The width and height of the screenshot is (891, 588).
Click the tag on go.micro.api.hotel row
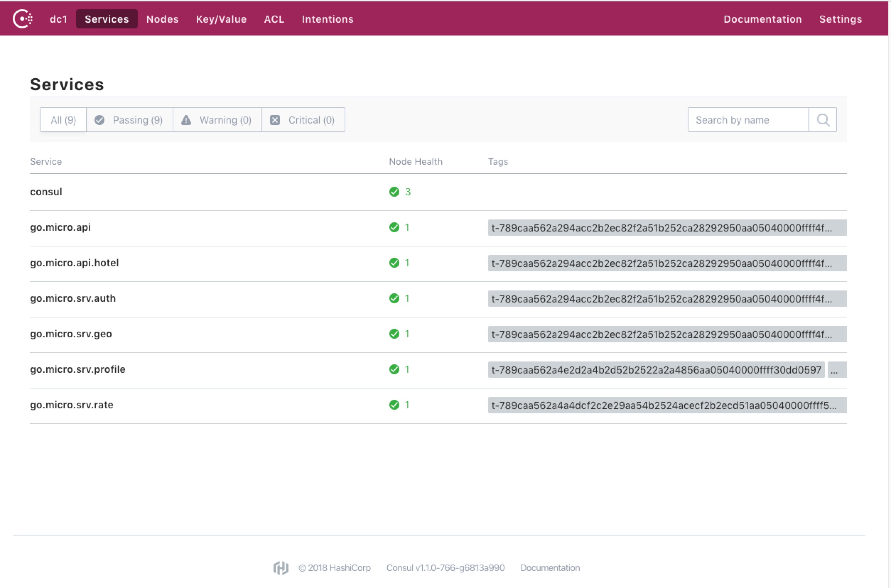[668, 263]
